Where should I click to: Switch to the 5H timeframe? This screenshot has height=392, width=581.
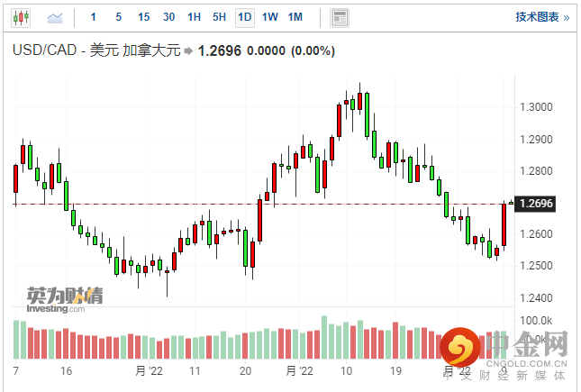[x=219, y=17]
